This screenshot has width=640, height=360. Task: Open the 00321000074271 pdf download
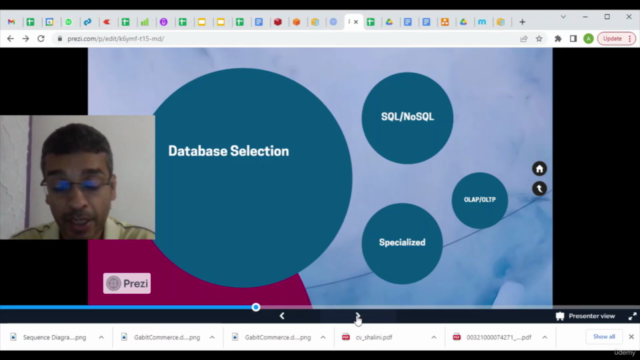click(499, 337)
